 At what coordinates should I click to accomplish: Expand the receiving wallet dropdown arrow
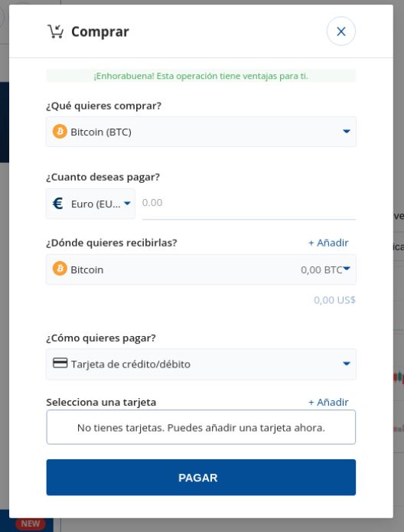pyautogui.click(x=347, y=269)
